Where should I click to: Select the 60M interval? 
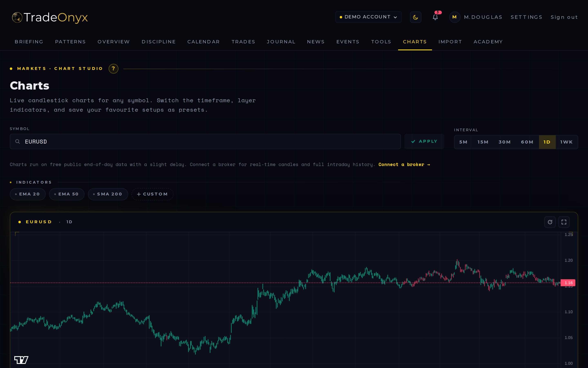click(527, 142)
